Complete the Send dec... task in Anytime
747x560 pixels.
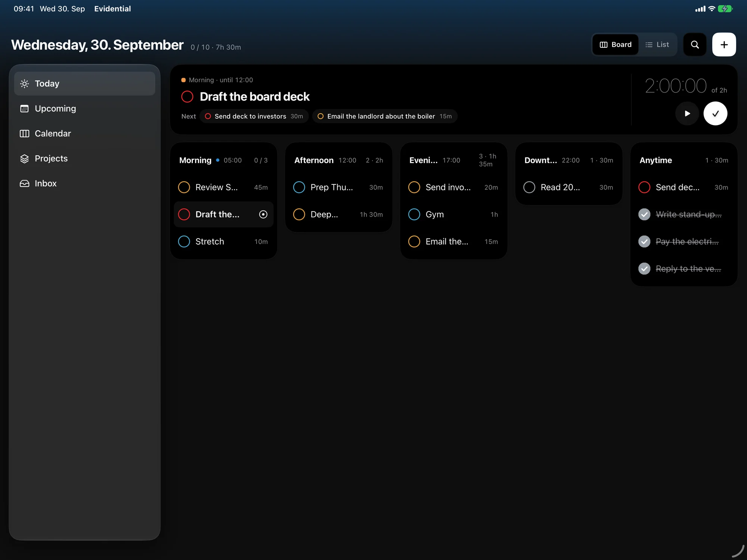click(x=644, y=187)
